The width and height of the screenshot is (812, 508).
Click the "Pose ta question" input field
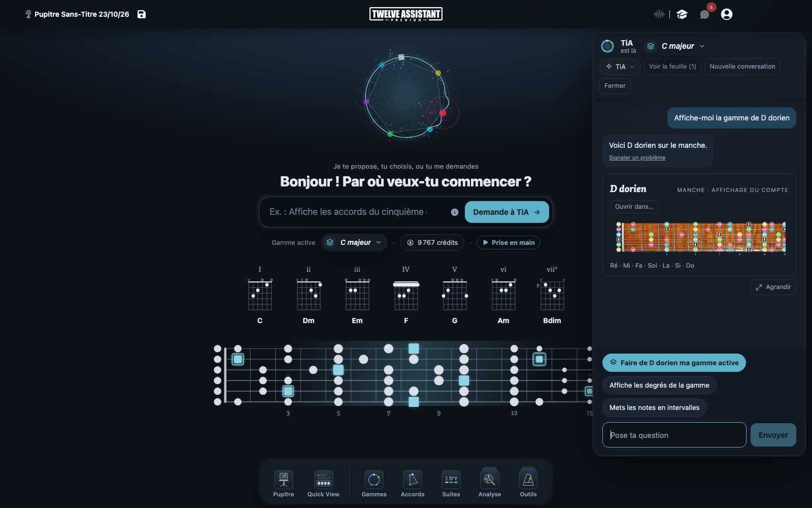(x=674, y=435)
